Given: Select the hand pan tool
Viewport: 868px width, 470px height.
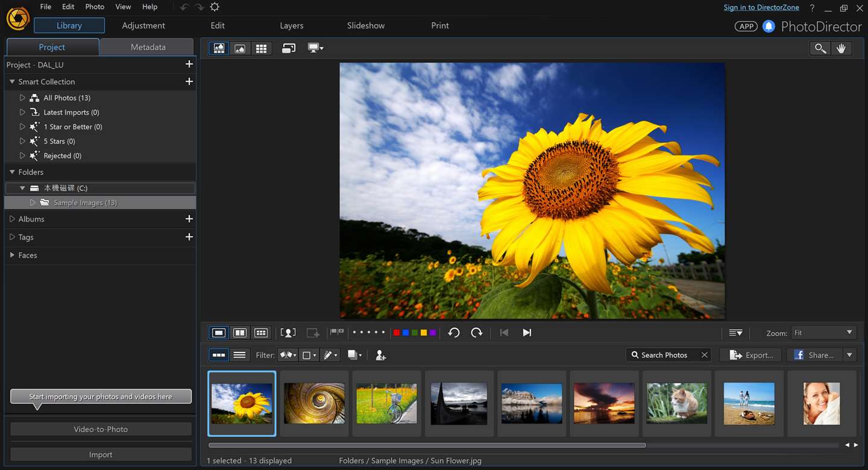Looking at the screenshot, I should point(841,49).
